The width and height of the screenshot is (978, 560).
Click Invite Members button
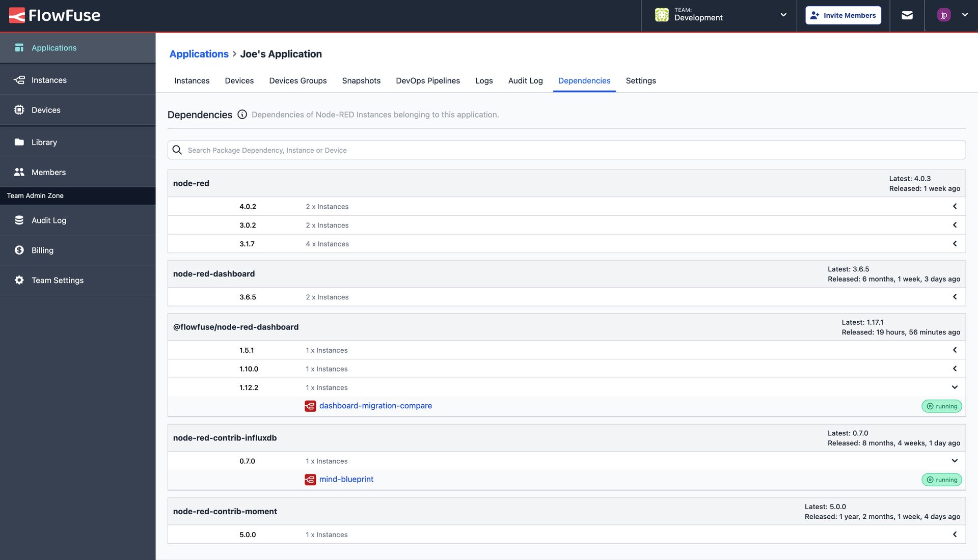pos(843,15)
